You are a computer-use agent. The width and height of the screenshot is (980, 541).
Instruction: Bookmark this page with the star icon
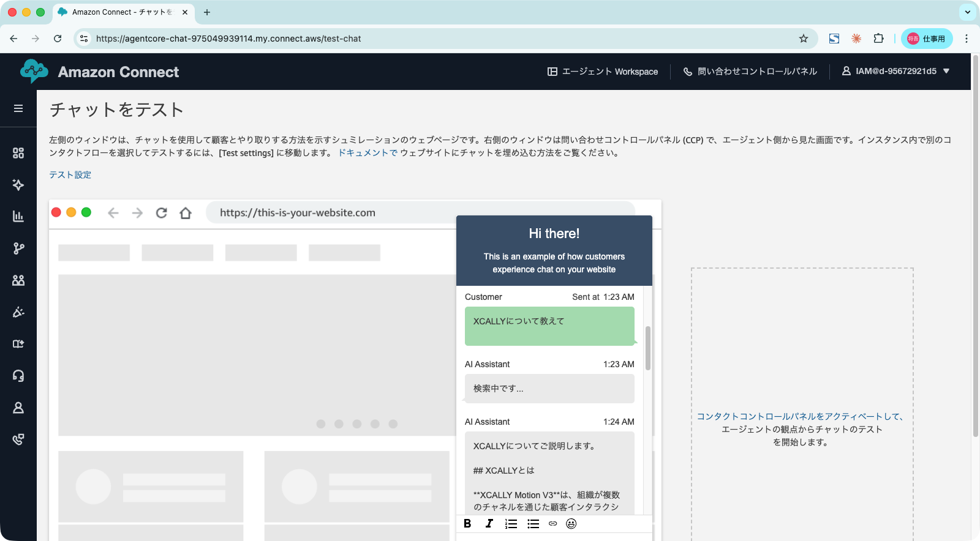(804, 39)
